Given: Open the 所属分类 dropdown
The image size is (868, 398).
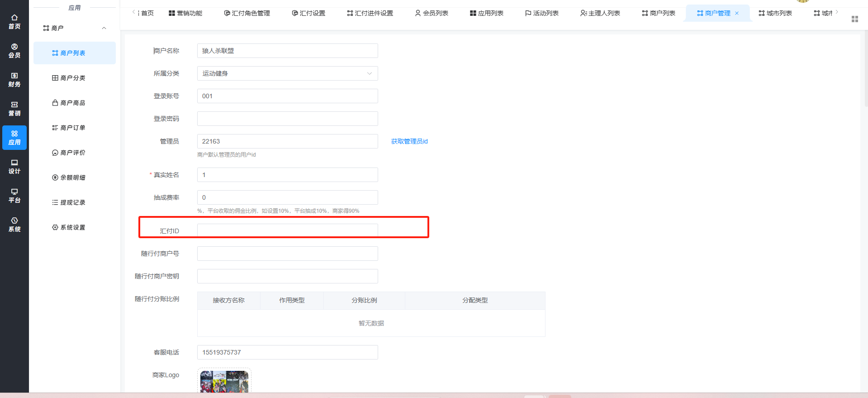Looking at the screenshot, I should pos(287,73).
